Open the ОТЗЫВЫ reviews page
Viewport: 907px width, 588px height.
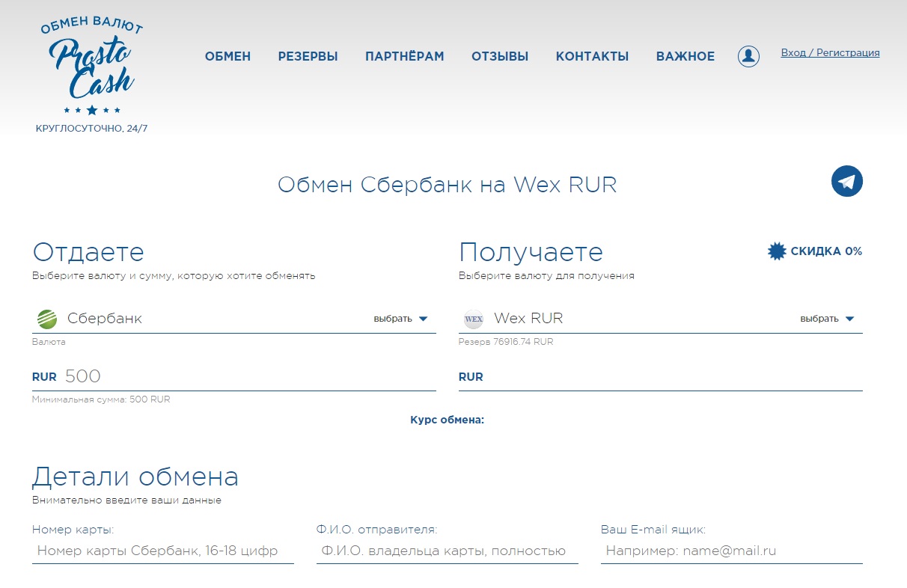pos(500,56)
